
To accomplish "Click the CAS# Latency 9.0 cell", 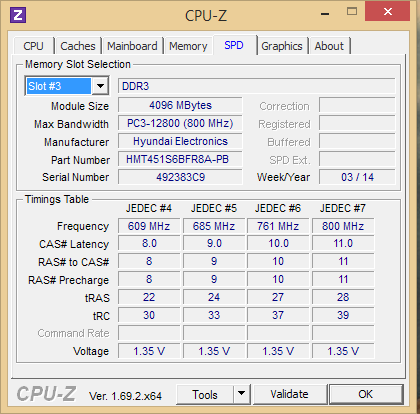I will (x=214, y=244).
